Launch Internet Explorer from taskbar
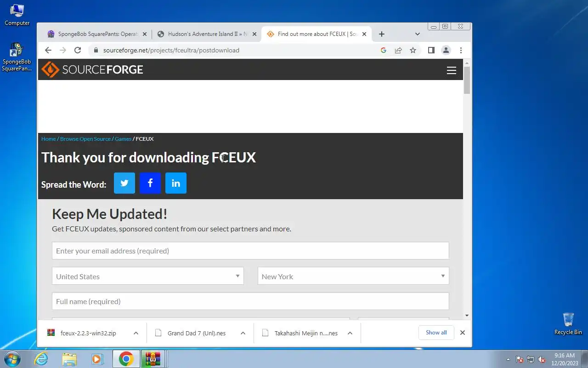This screenshot has width=588, height=368. point(41,359)
